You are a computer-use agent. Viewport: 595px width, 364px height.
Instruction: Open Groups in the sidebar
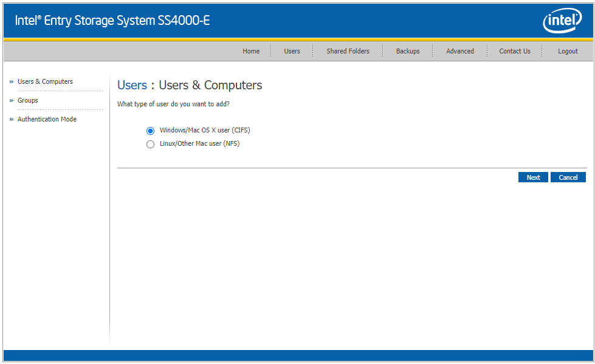point(28,101)
